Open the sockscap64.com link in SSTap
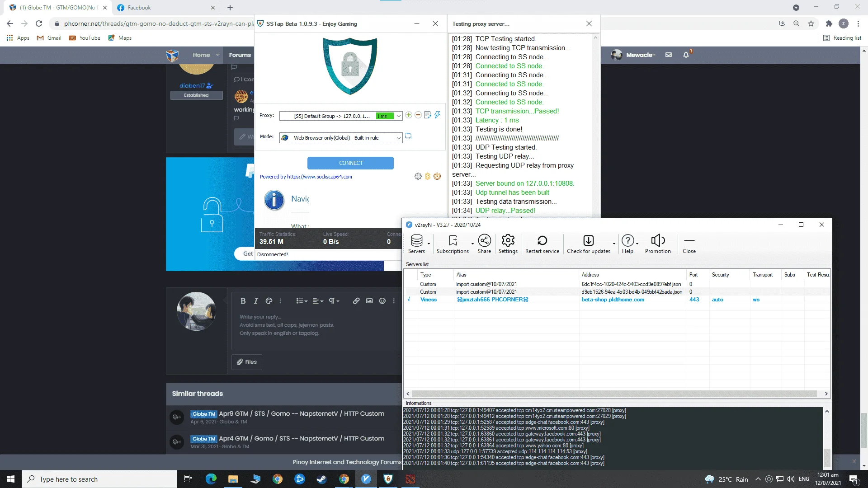 click(319, 177)
